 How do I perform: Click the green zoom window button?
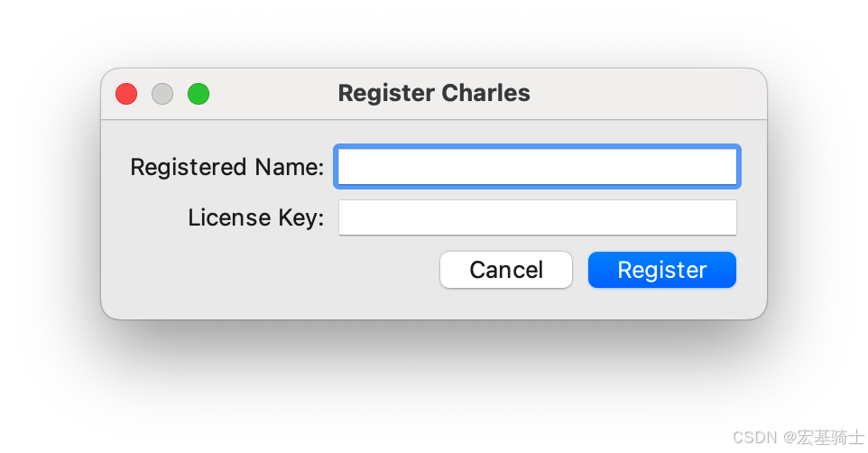coord(199,94)
